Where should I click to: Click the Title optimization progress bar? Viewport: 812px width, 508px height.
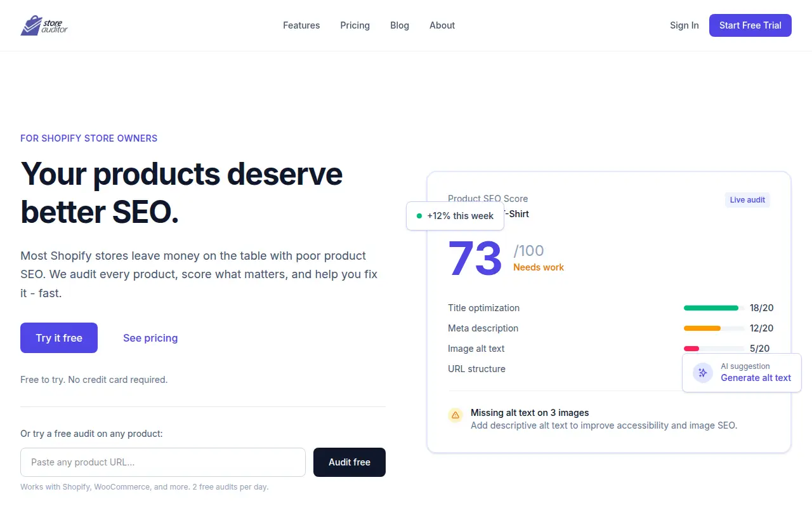coord(714,308)
